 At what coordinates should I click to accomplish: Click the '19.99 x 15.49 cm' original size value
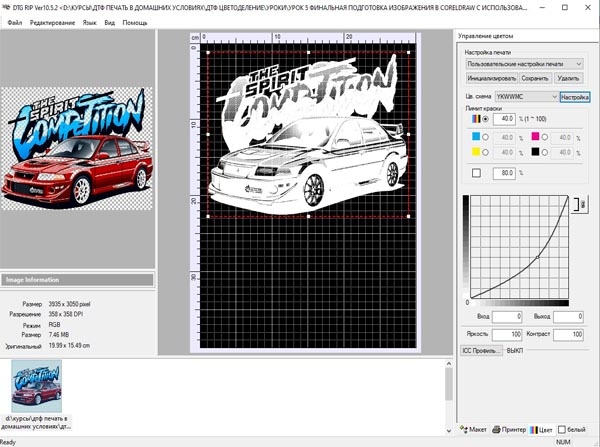pos(69,345)
